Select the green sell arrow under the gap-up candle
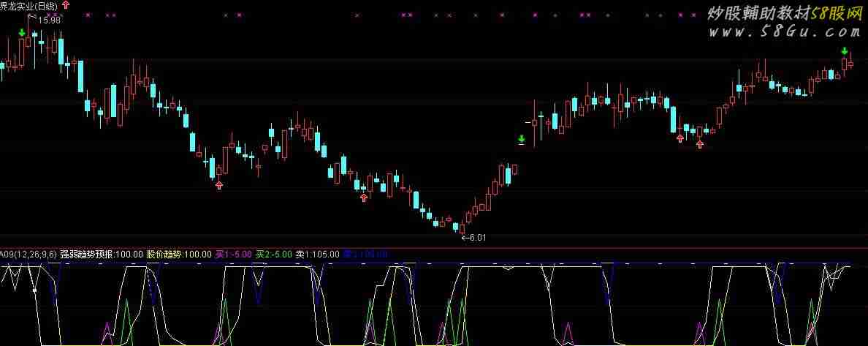The height and width of the screenshot is (346, 868). coord(522,140)
